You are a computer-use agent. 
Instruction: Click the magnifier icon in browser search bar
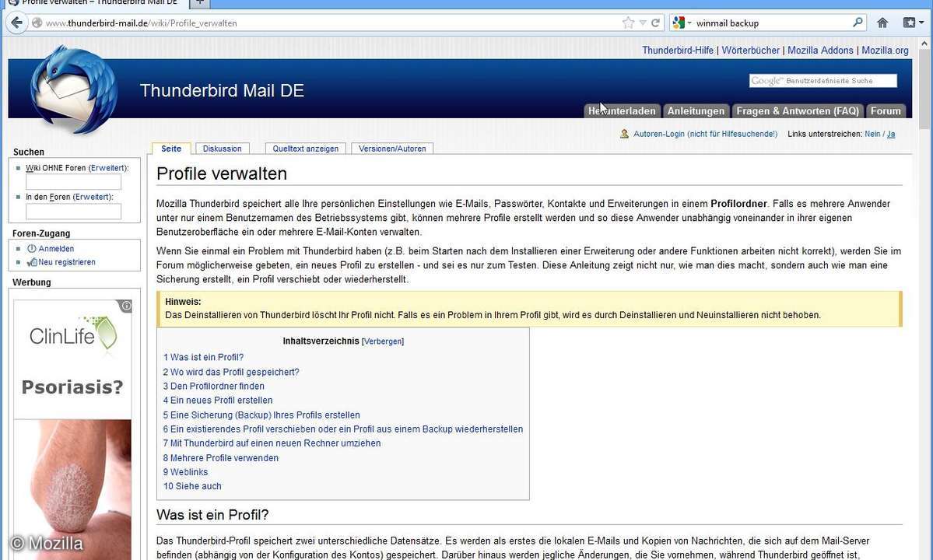(x=858, y=23)
